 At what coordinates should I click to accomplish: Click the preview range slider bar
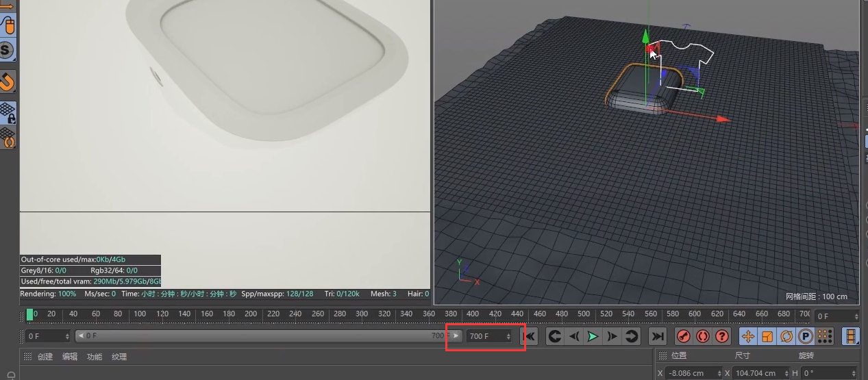click(268, 336)
